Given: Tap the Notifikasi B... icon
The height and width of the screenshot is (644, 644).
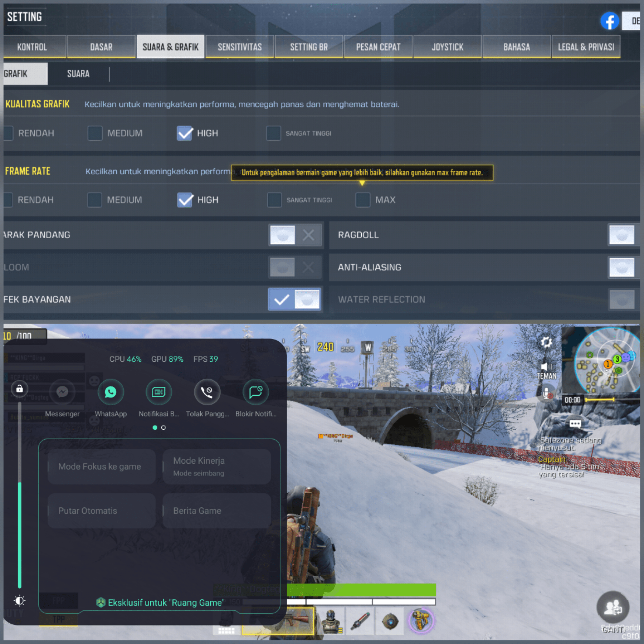Looking at the screenshot, I should coord(158,392).
